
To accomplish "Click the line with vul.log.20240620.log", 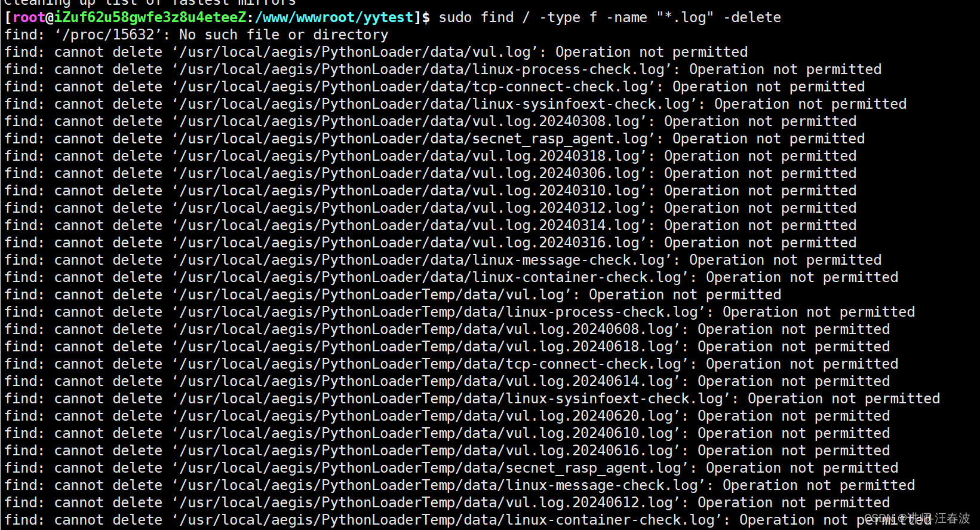I will tap(447, 416).
